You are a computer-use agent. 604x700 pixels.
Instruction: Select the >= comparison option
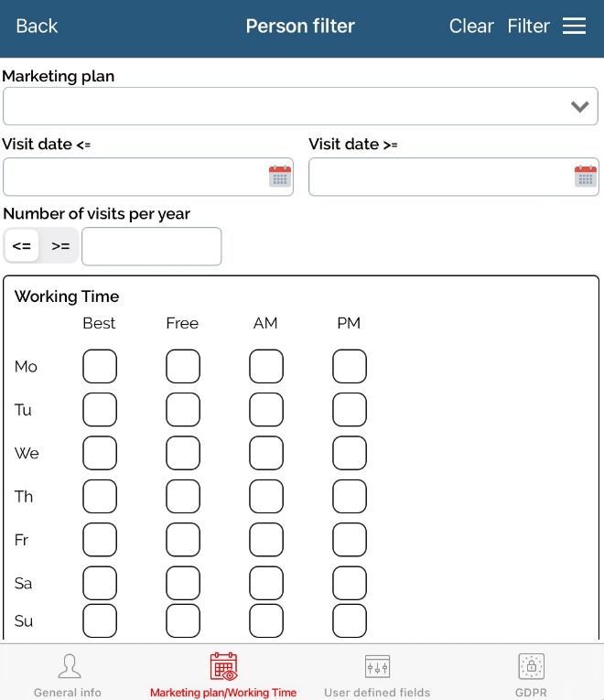coord(60,246)
